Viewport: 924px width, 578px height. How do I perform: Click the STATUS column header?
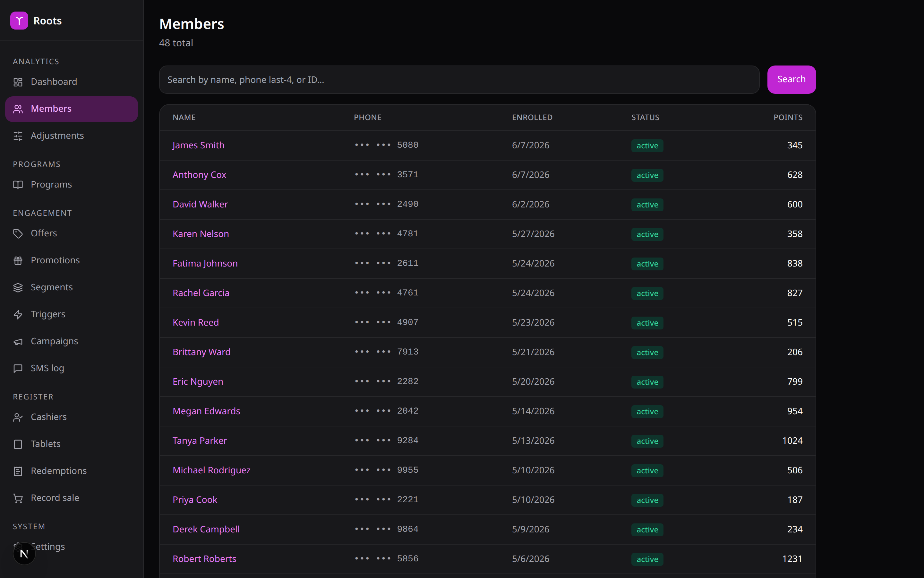pyautogui.click(x=645, y=117)
